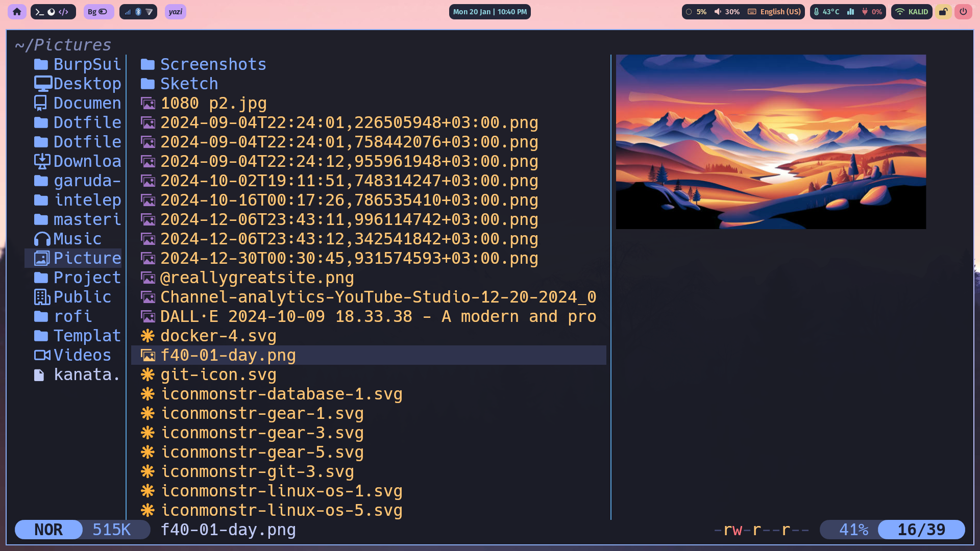The height and width of the screenshot is (551, 980).
Task: Click the Bluetooth icon in top bar
Action: (138, 12)
